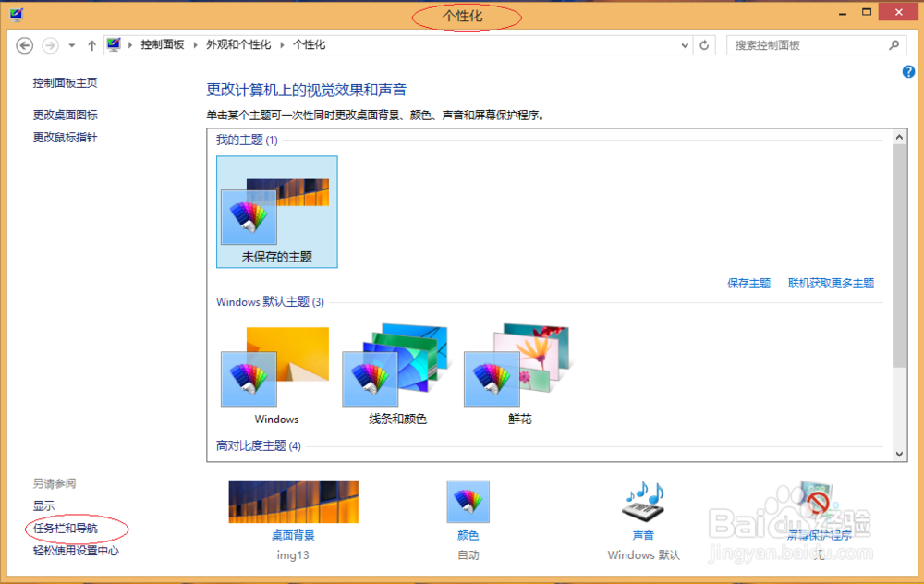Select the Windows default theme

(276, 375)
